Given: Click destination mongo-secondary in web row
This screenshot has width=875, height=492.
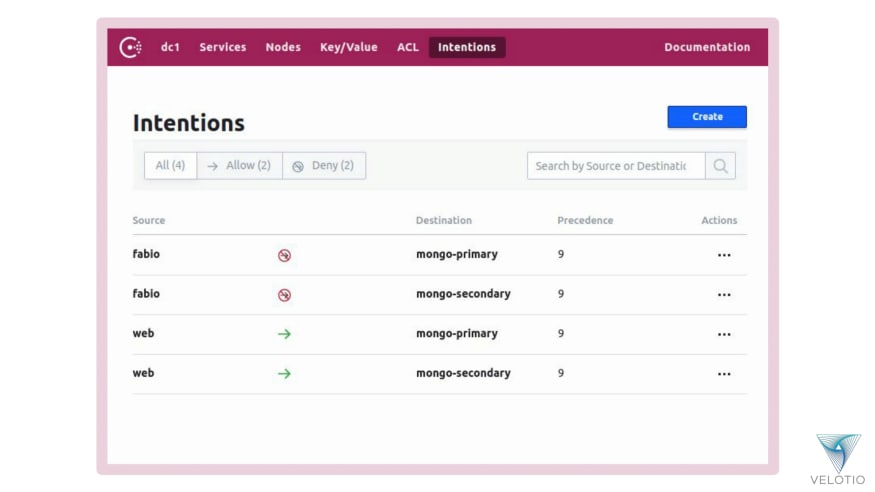Looking at the screenshot, I should pos(463,373).
